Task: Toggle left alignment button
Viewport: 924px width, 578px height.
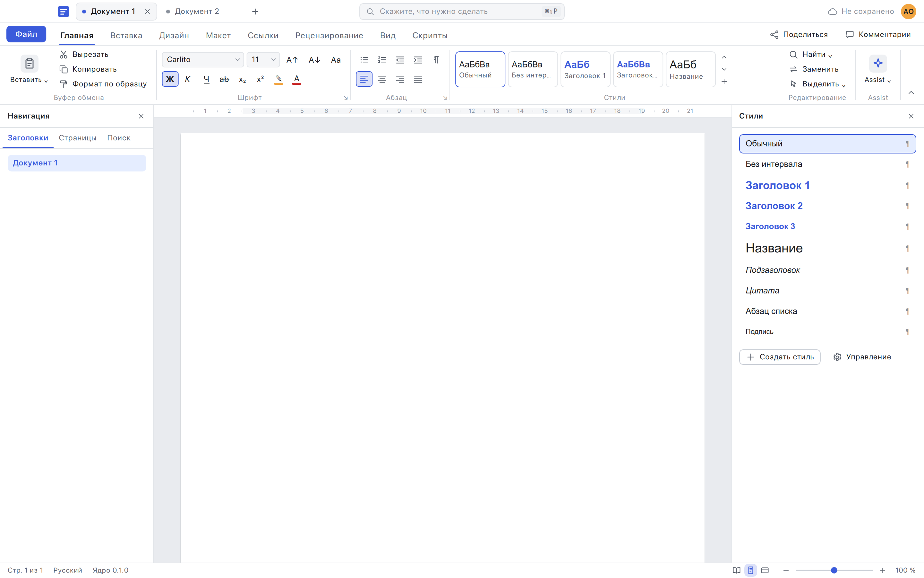Action: [x=364, y=79]
